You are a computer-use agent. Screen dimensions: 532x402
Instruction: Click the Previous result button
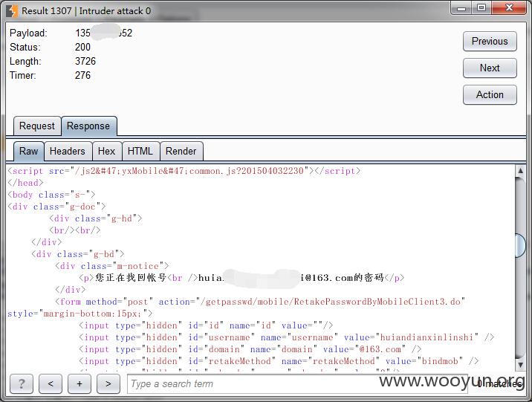point(490,42)
